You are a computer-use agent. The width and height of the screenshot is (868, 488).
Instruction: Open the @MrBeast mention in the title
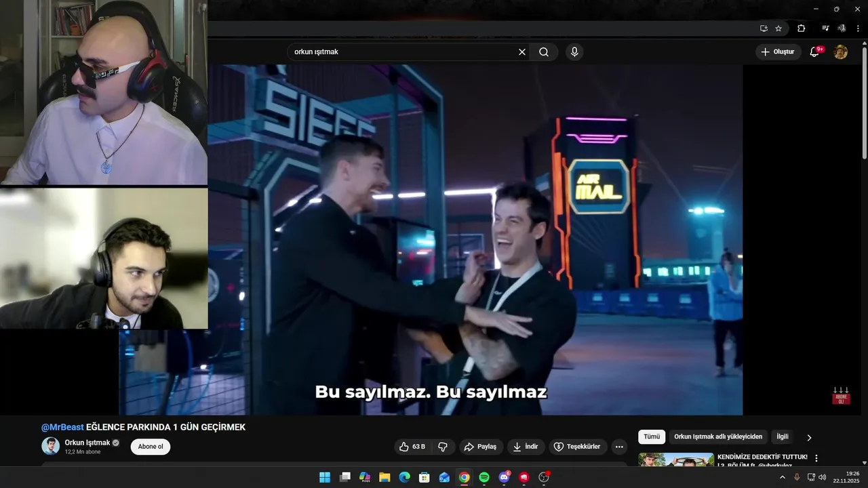62,427
